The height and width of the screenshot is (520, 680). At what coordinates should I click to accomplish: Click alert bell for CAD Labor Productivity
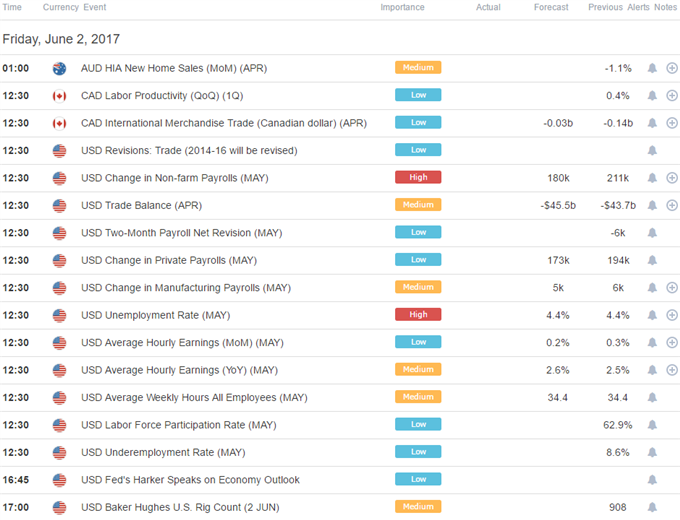pos(652,95)
